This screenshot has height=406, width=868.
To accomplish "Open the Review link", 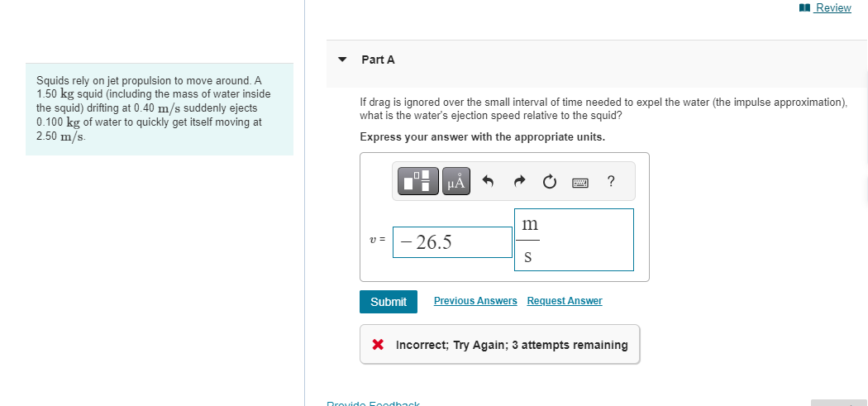I will [x=833, y=7].
